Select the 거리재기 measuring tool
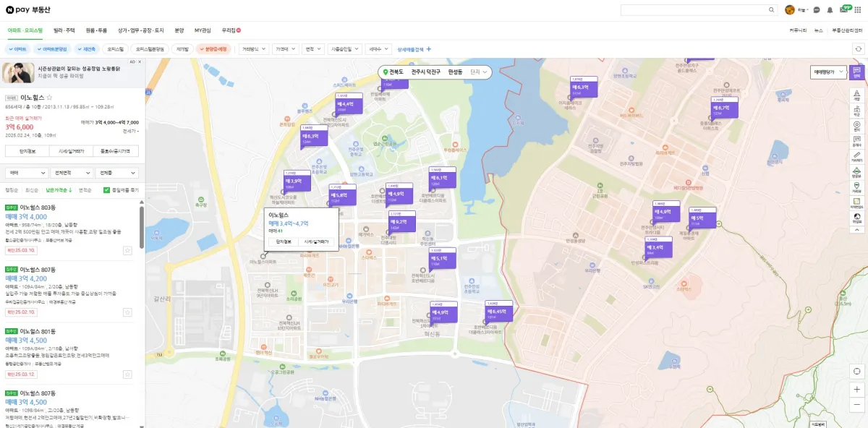Image resolution: width=868 pixels, height=428 pixels. pos(856,156)
